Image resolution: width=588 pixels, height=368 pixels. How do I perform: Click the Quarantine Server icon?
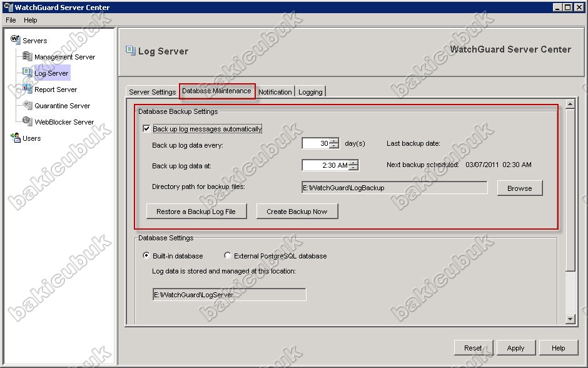28,105
